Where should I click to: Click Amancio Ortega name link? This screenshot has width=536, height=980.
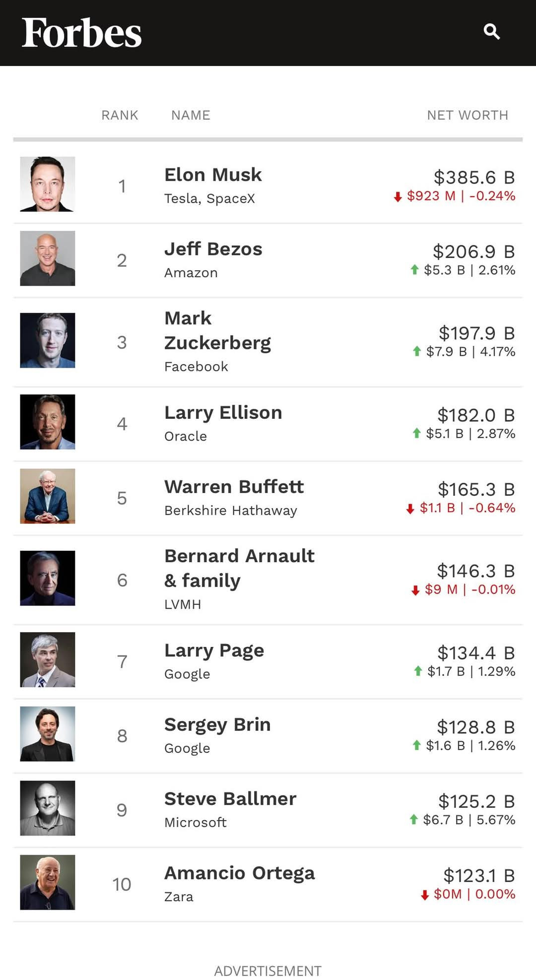point(240,873)
